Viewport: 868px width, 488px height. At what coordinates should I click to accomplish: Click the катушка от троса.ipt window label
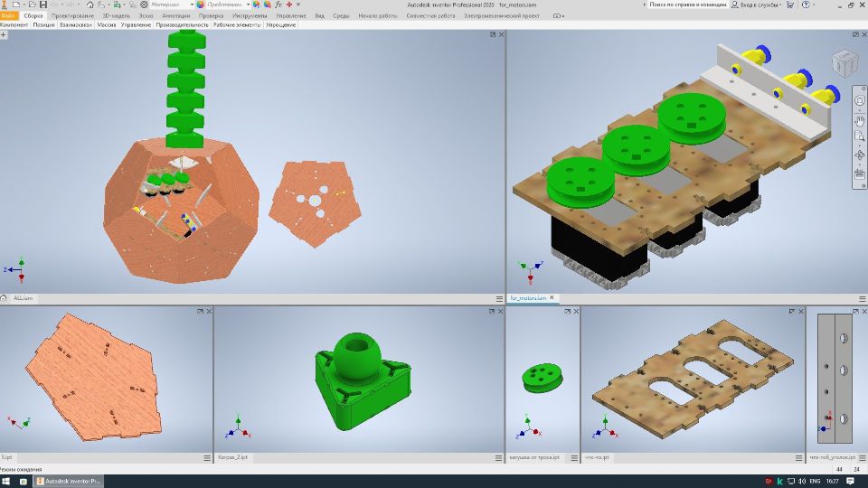534,457
